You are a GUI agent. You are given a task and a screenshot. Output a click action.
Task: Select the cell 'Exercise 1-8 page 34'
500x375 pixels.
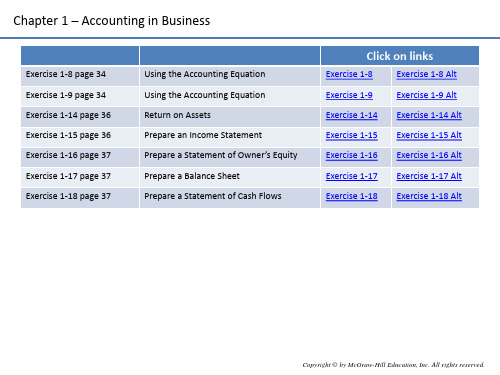(80, 76)
